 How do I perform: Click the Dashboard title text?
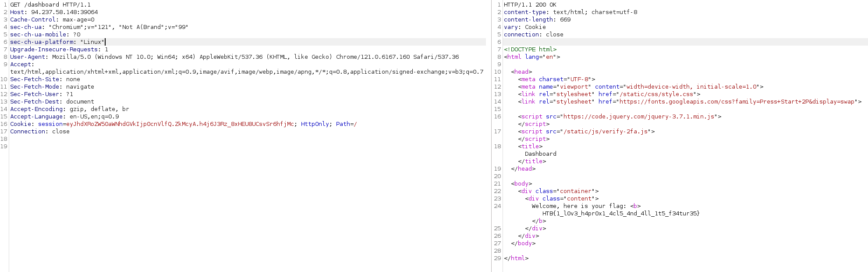pos(541,154)
